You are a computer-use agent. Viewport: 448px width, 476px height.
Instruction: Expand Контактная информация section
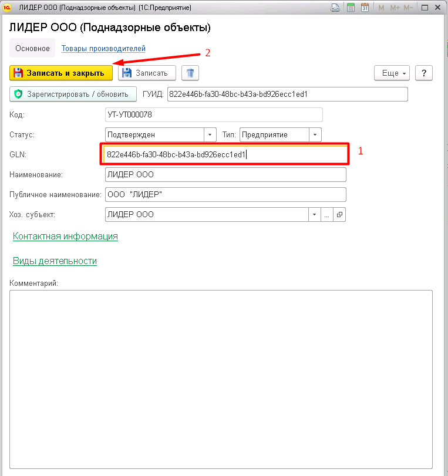pos(65,236)
